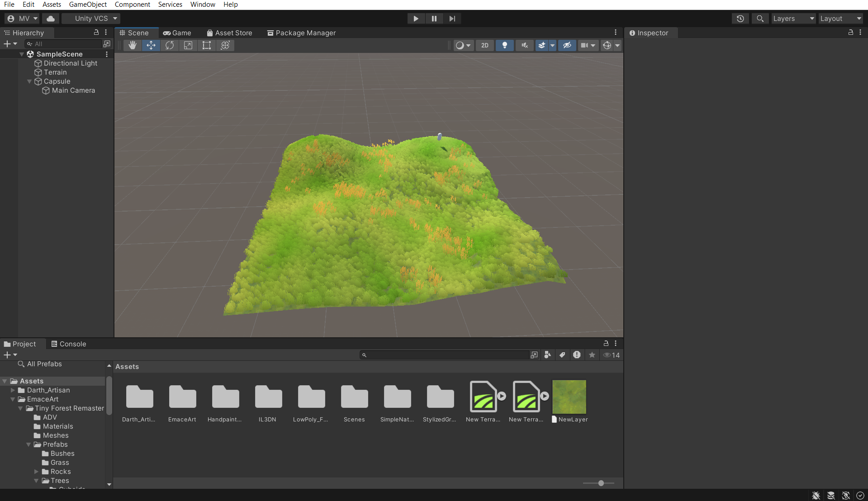Open the cloud services icon
Image resolution: width=868 pixels, height=501 pixels.
coord(51,19)
